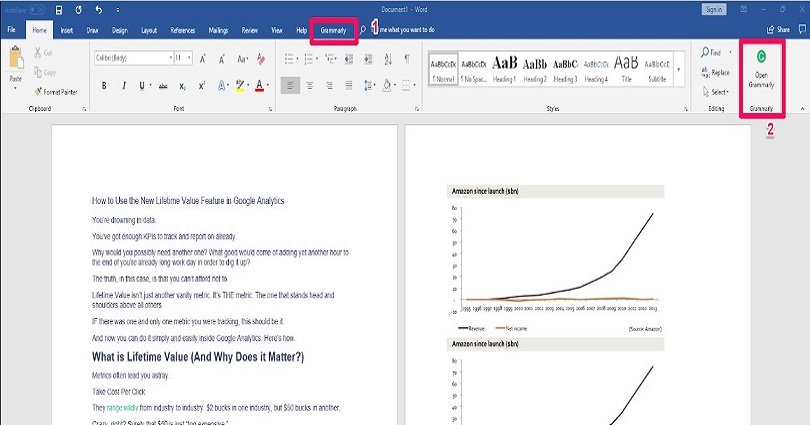Click Replace in Editing group
810x425 pixels.
pyautogui.click(x=715, y=72)
